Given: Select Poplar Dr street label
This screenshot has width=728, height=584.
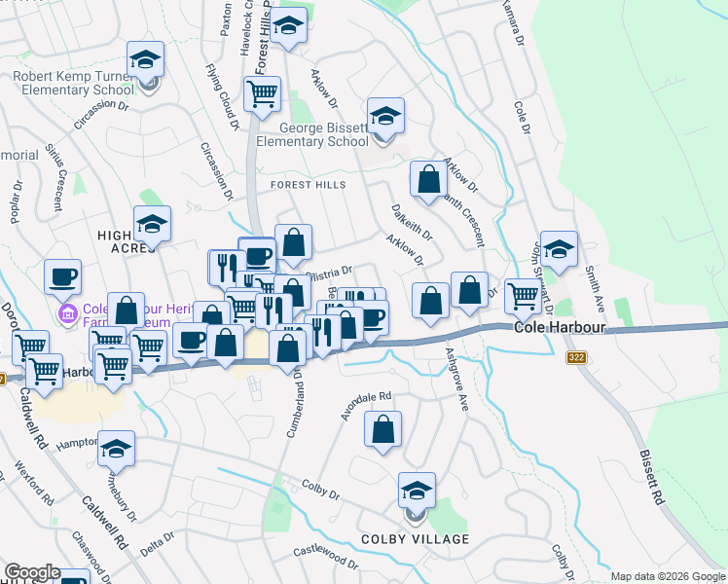Looking at the screenshot, I should point(16,202).
